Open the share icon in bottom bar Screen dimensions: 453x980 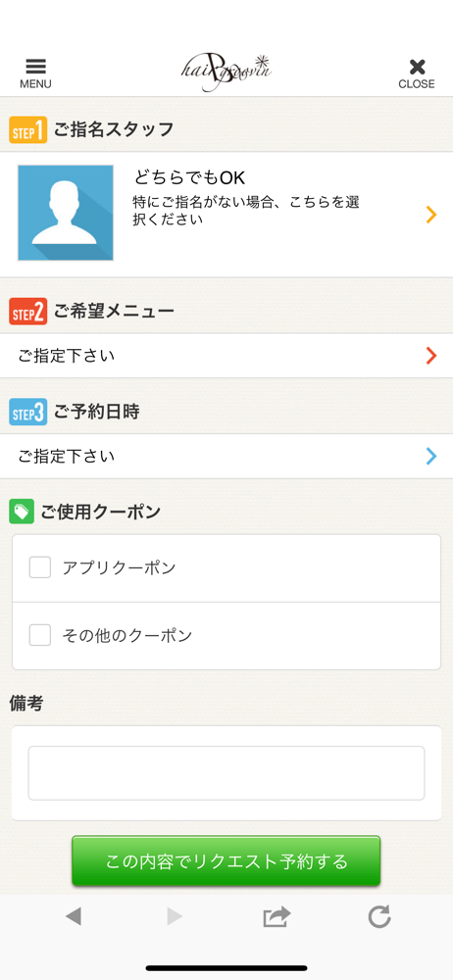point(277,917)
